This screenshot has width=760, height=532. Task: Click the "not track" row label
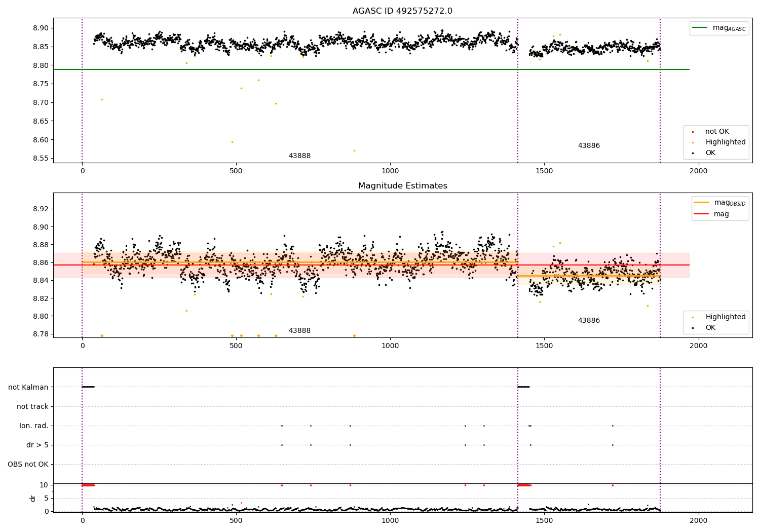tap(32, 406)
